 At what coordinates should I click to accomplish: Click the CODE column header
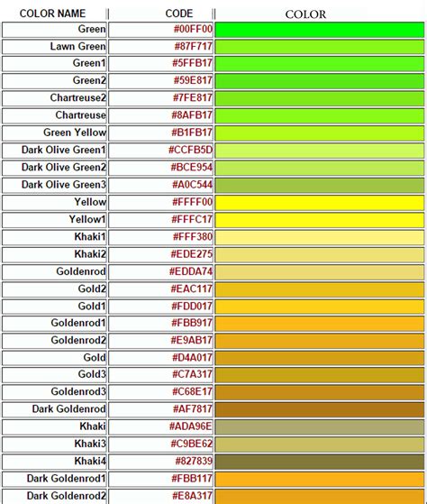179,14
